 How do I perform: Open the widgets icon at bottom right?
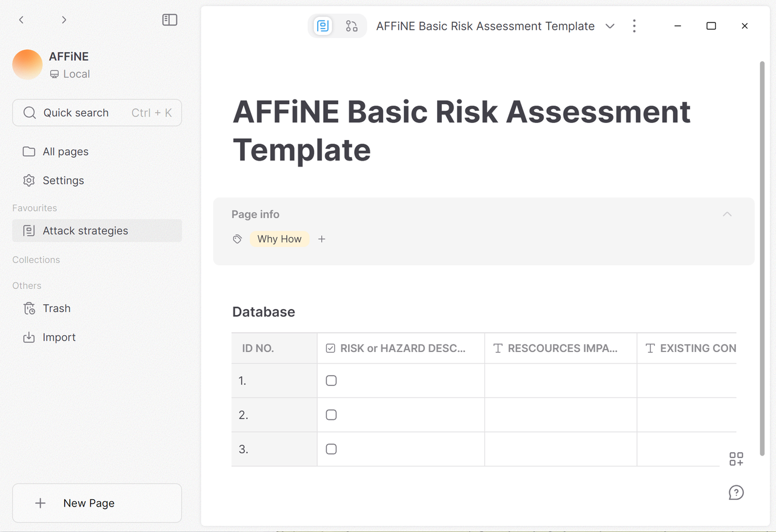pyautogui.click(x=736, y=459)
